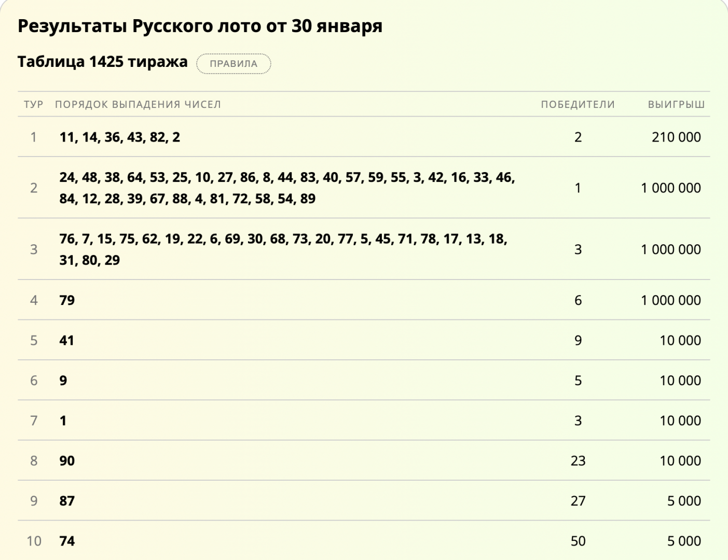This screenshot has height=560, width=728.
Task: Click drawn number 41 in round 5
Action: (66, 340)
